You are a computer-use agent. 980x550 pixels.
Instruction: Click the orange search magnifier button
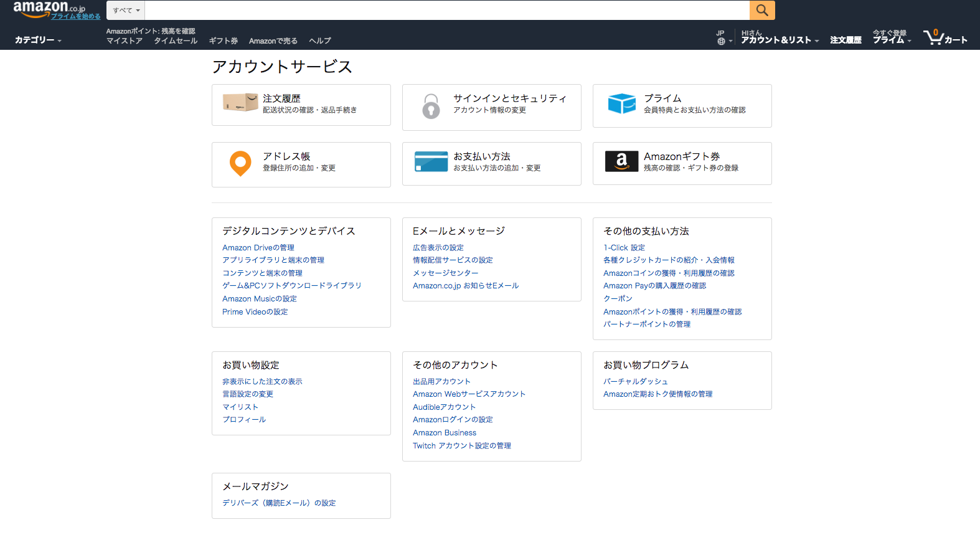tap(762, 10)
